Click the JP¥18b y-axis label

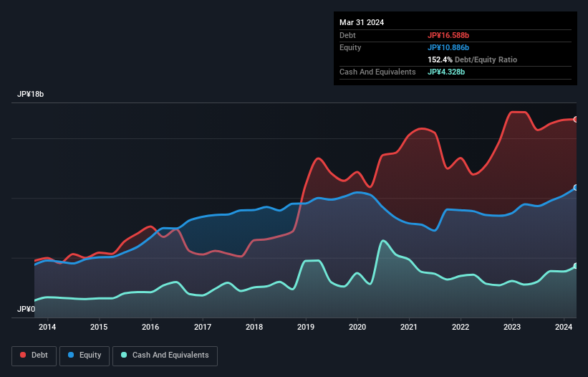pyautogui.click(x=30, y=94)
